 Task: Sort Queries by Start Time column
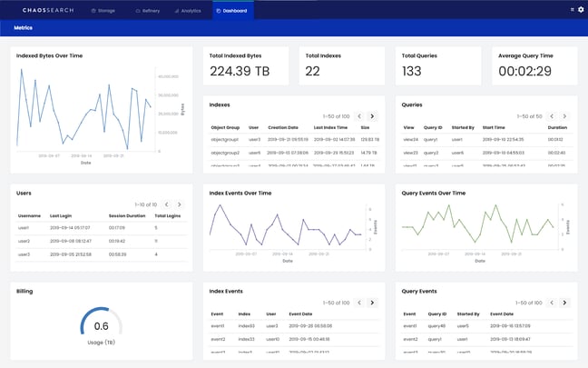(494, 128)
